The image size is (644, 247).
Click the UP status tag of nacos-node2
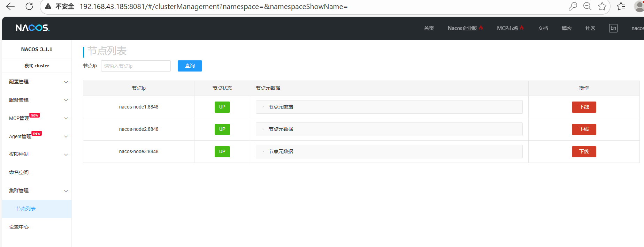(222, 129)
